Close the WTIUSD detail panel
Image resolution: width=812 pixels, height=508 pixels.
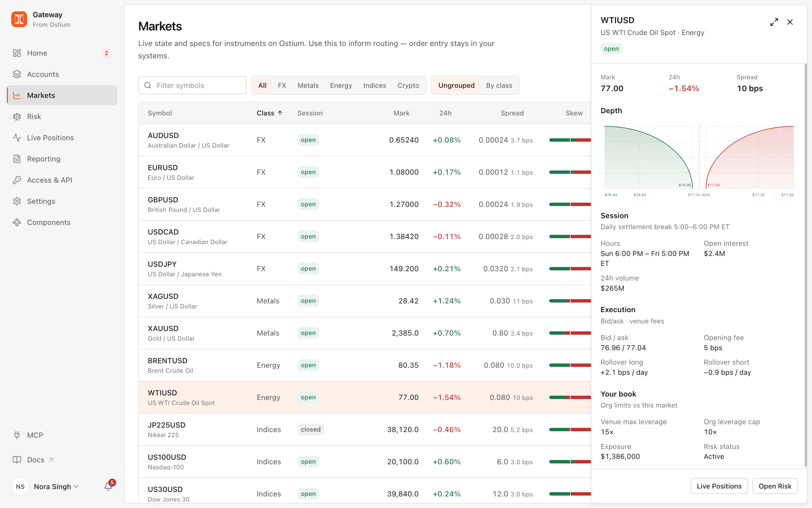(790, 22)
